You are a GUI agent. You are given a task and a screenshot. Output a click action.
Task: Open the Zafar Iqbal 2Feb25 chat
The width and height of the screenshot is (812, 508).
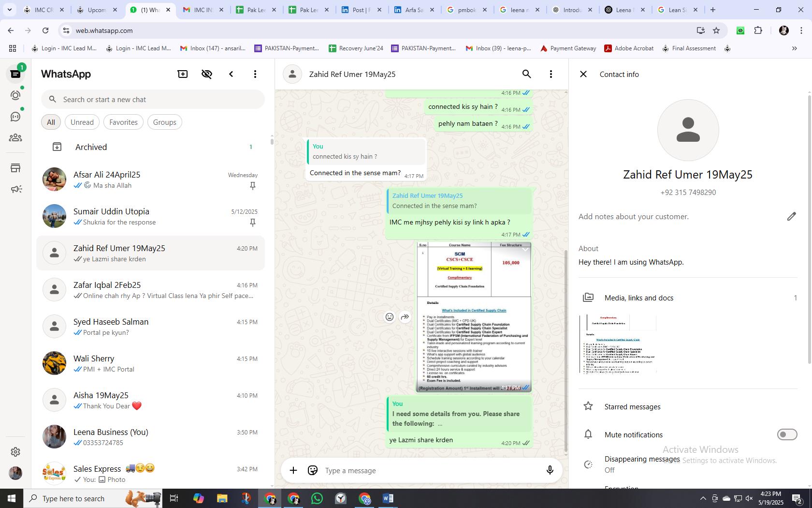click(x=151, y=290)
